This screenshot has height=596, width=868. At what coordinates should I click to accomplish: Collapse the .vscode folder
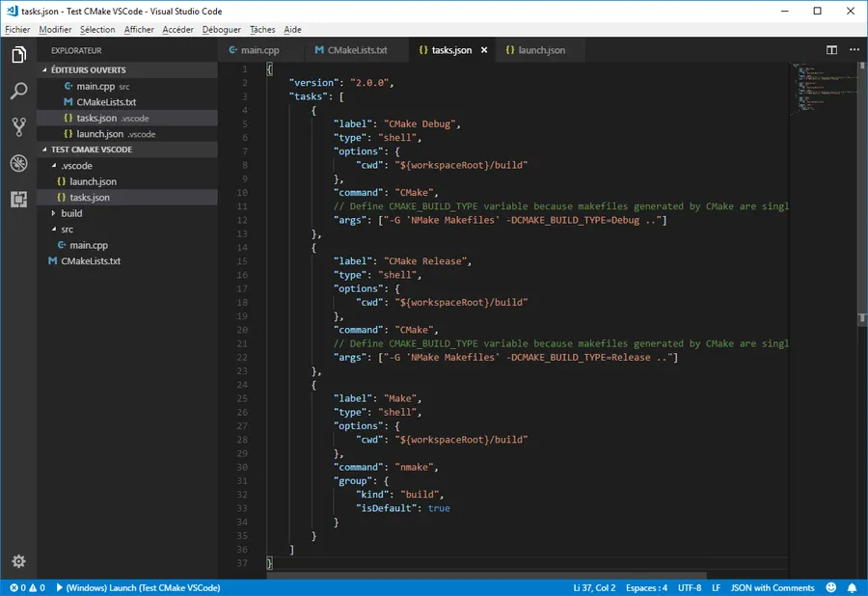pyautogui.click(x=54, y=166)
